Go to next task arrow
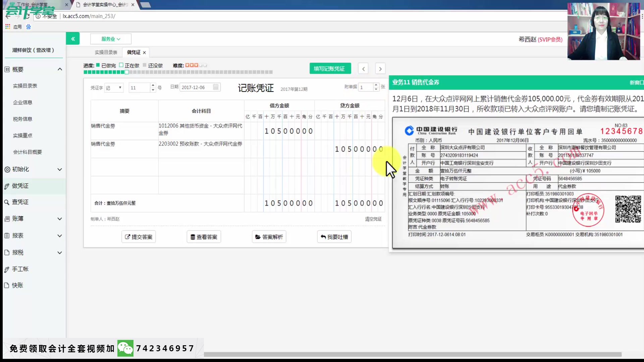This screenshot has height=362, width=644. [x=380, y=69]
